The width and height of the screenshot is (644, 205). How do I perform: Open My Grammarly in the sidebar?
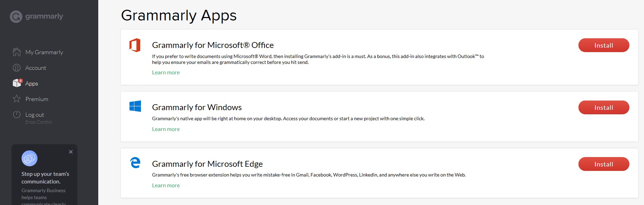coord(44,52)
